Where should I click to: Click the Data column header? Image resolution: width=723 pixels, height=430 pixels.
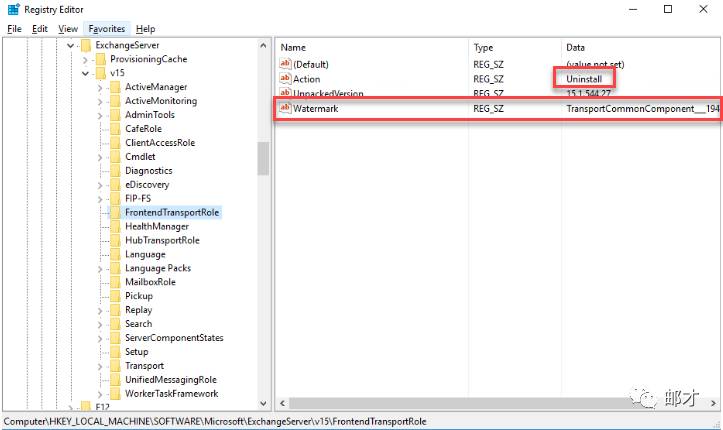(x=576, y=47)
